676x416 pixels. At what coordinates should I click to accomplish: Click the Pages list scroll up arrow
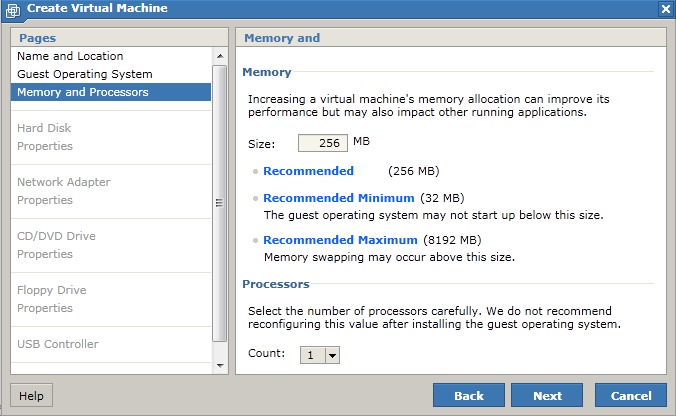click(220, 56)
